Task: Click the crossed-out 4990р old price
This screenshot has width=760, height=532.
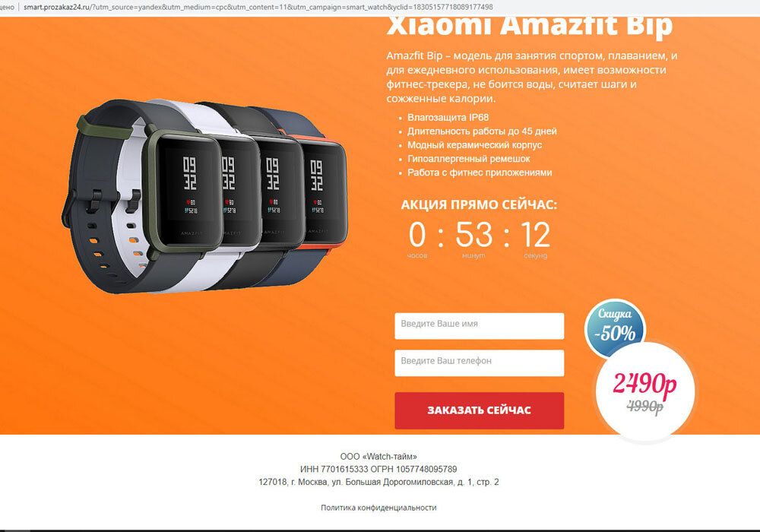Action: pyautogui.click(x=644, y=406)
